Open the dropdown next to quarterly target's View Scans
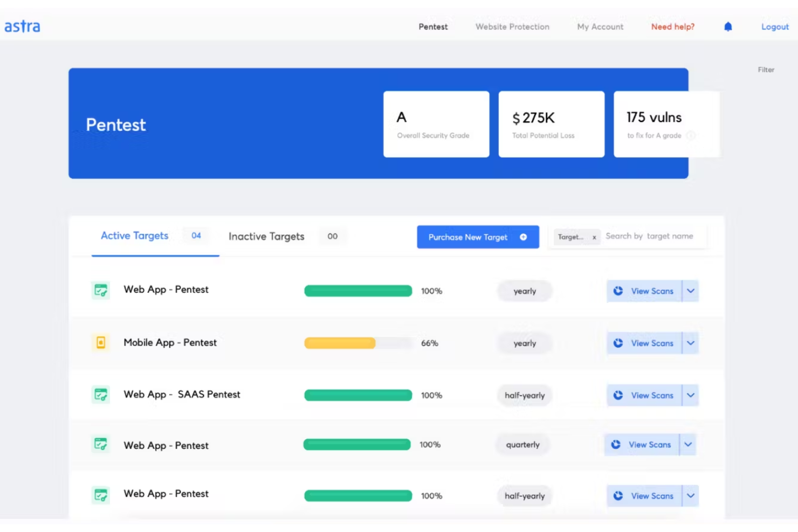 coord(687,444)
